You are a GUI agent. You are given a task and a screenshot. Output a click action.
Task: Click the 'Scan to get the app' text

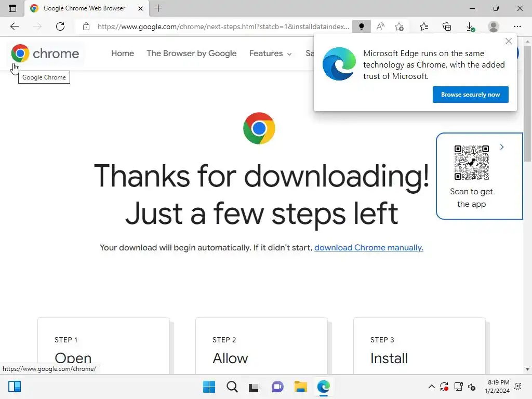pos(471,198)
